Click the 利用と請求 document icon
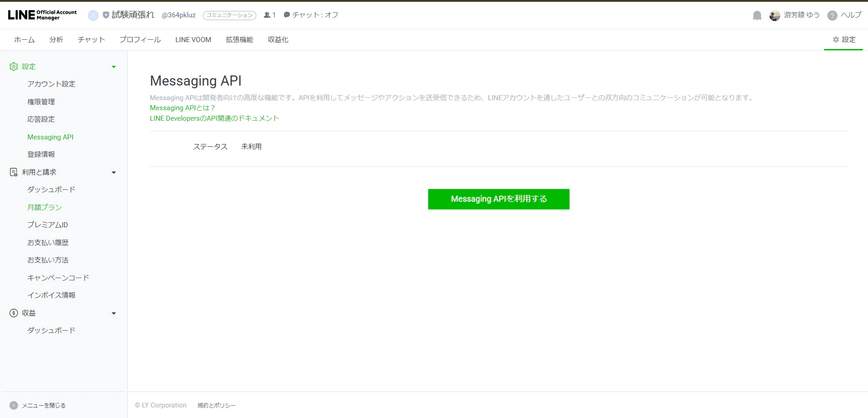This screenshot has height=418, width=868. pyautogui.click(x=14, y=172)
